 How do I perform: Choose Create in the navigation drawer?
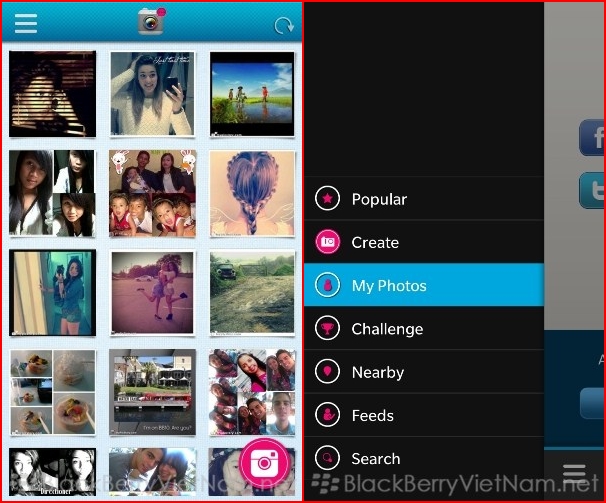point(375,242)
